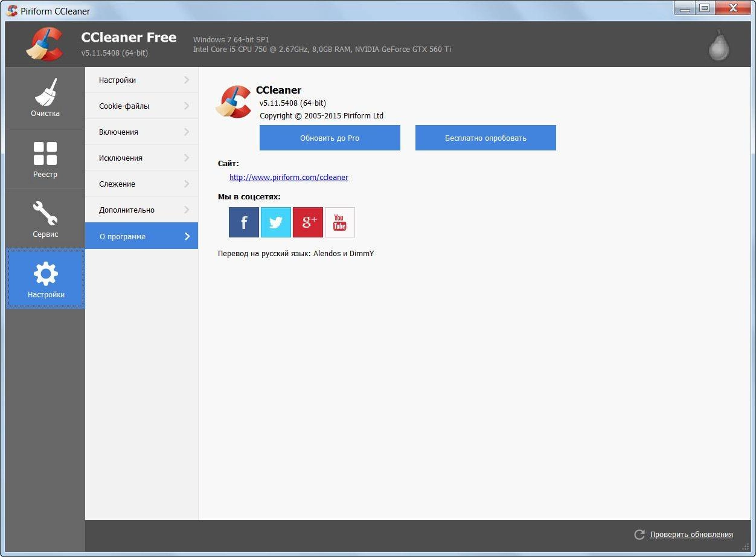
Task: Click the Windows 7 64-bit SP1 text
Action: pos(231,39)
